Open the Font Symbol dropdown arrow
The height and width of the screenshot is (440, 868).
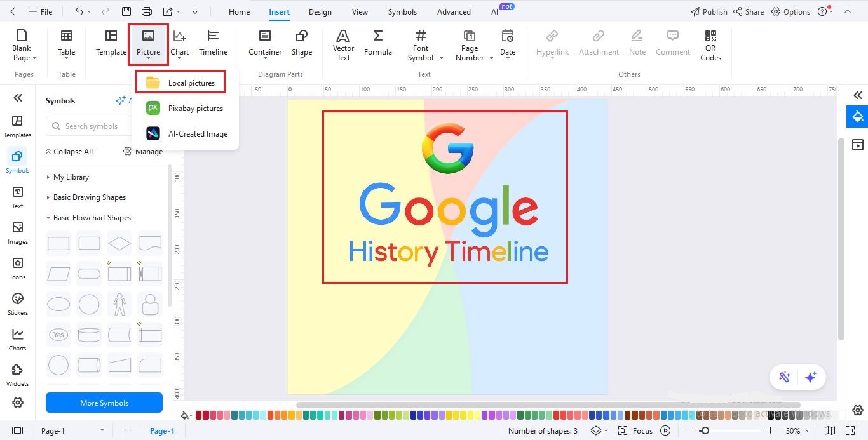pyautogui.click(x=441, y=58)
